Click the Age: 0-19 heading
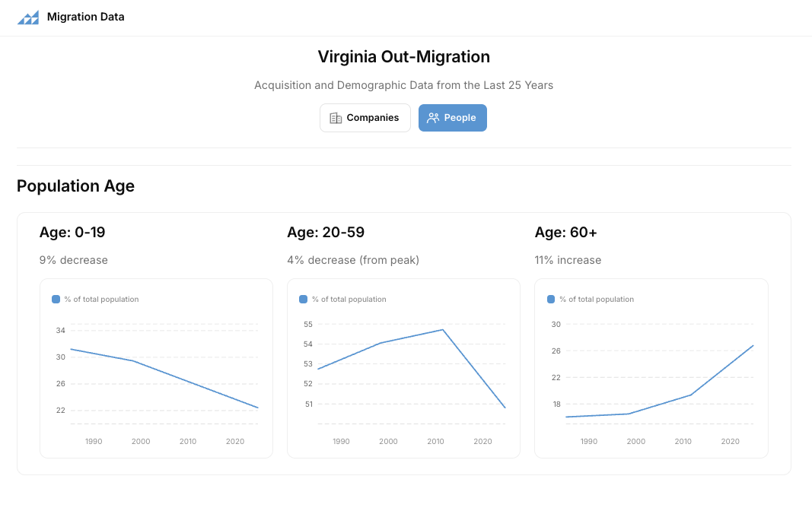Screen dimensions: 812x514 pyautogui.click(x=72, y=232)
